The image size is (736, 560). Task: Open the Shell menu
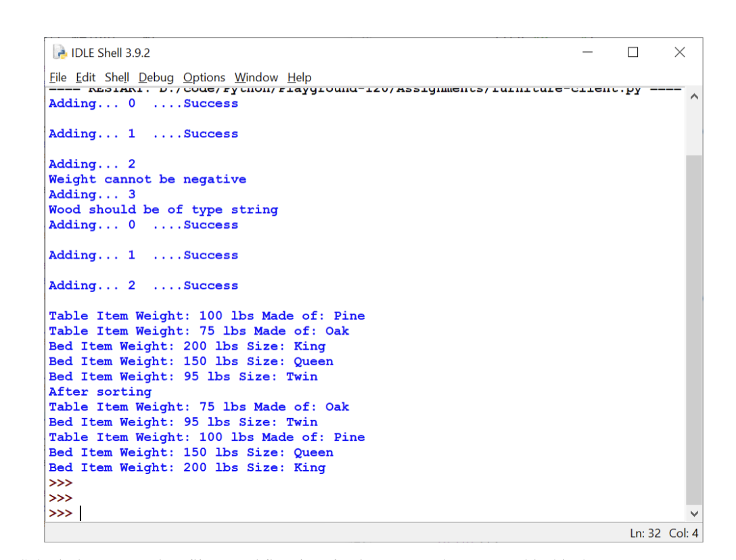click(116, 77)
